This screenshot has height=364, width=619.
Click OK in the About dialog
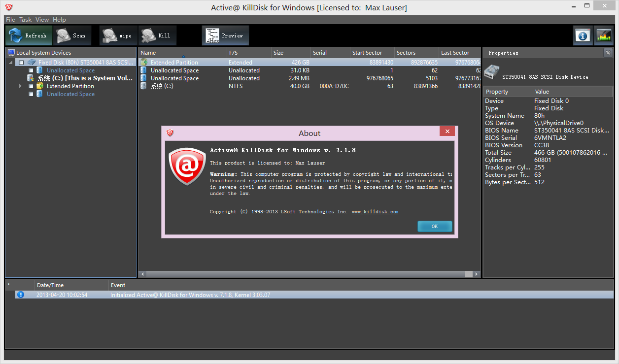[x=435, y=226]
